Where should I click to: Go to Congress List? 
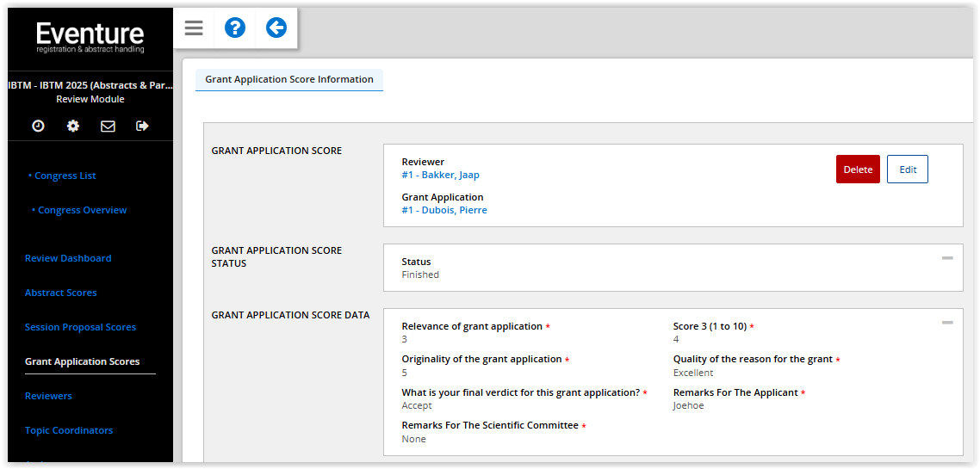pos(65,176)
